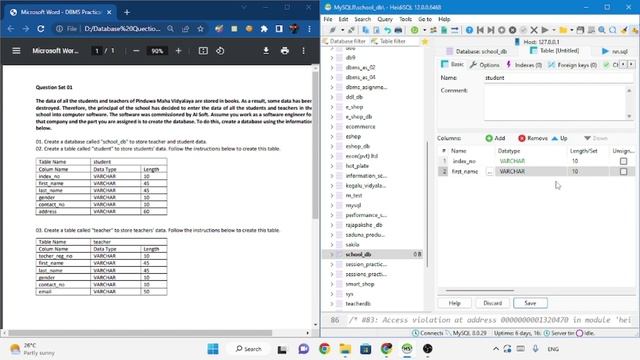The image size is (640, 360).
Task: Click the yellow favorites star in HeidiSQL
Action: point(425,41)
